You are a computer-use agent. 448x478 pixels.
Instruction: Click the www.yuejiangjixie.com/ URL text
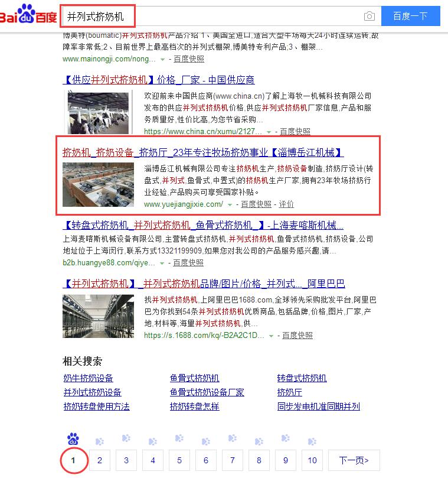point(184,204)
